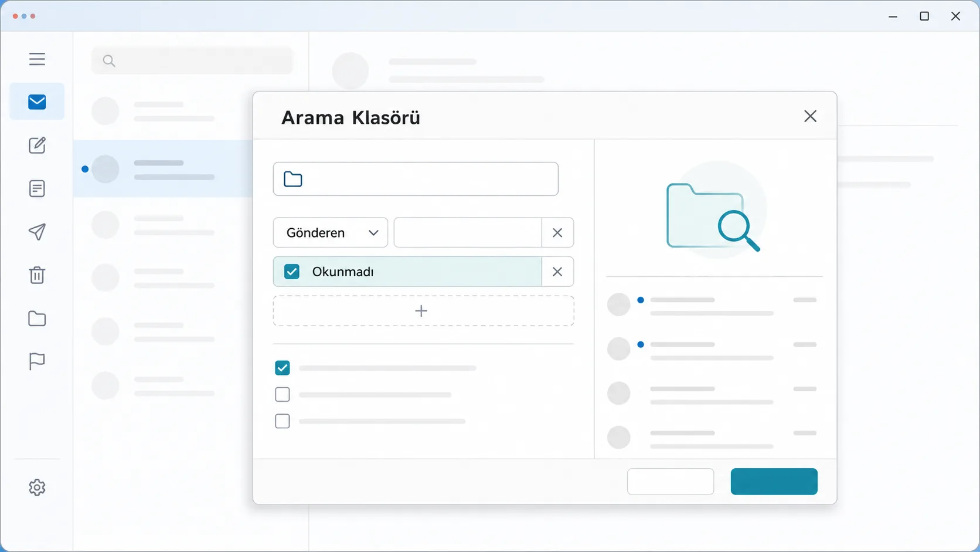This screenshot has height=552, width=980.
Task: Open the Drafts note icon in sidebar
Action: 37,188
